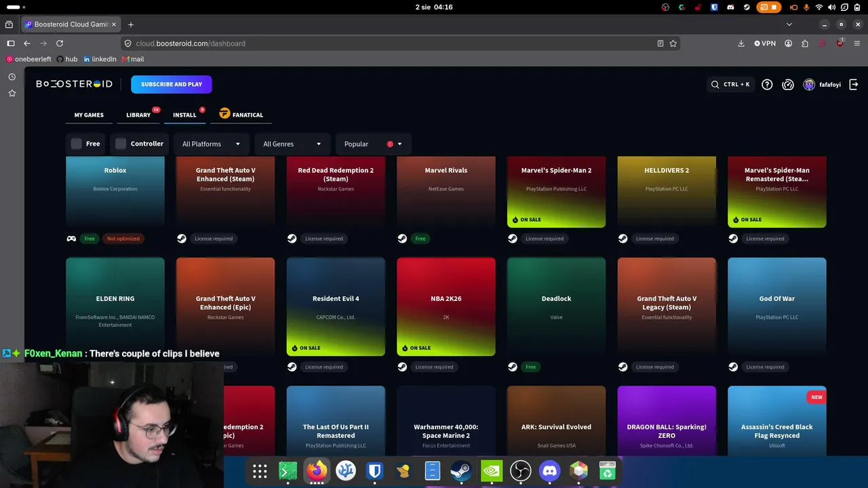Click the Subscribe and Play button

click(x=172, y=84)
